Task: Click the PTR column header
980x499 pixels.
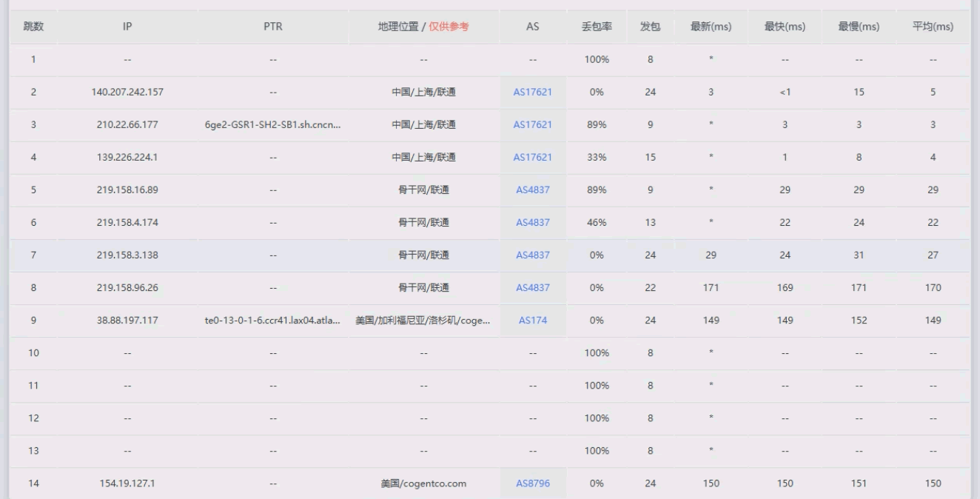Action: [x=273, y=27]
